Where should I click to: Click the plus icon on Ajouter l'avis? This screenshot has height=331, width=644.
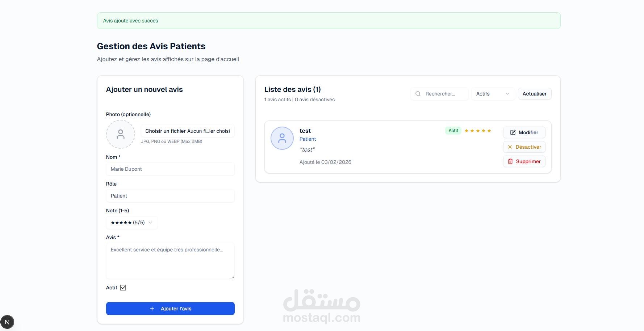click(x=152, y=309)
